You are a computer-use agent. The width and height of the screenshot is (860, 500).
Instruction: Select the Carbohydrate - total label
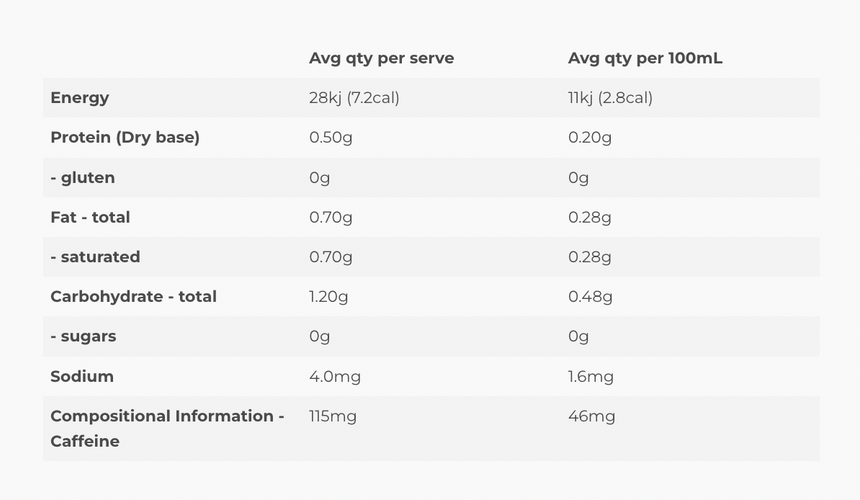[133, 297]
